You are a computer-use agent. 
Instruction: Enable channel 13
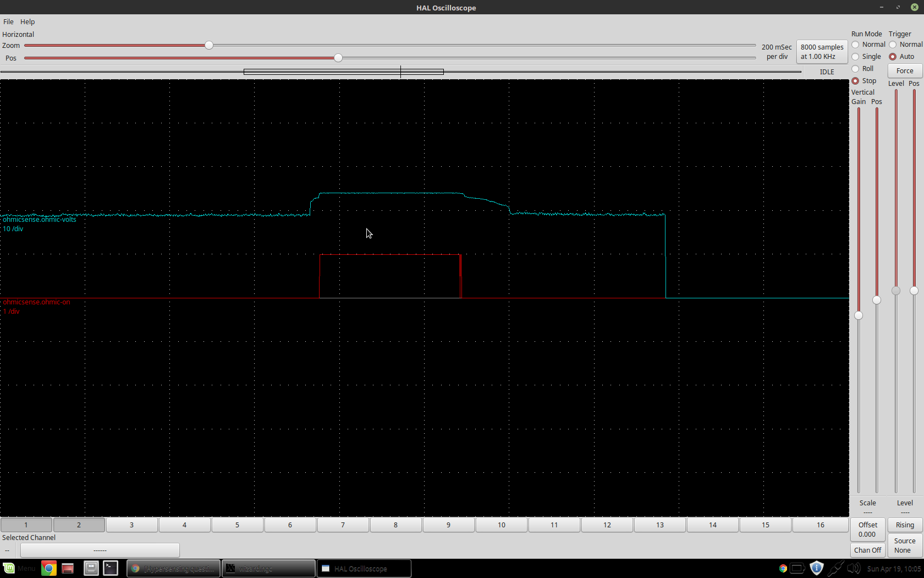point(659,525)
